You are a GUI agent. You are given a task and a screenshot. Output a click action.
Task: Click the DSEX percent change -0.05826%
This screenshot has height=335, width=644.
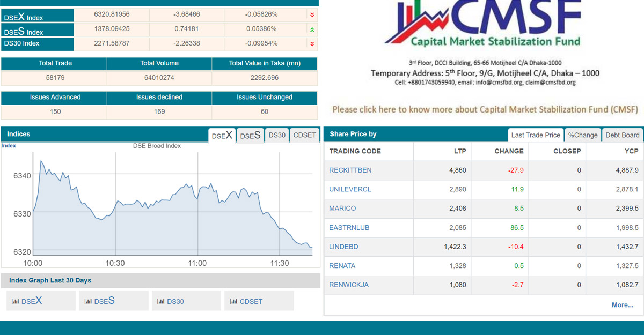(x=261, y=14)
